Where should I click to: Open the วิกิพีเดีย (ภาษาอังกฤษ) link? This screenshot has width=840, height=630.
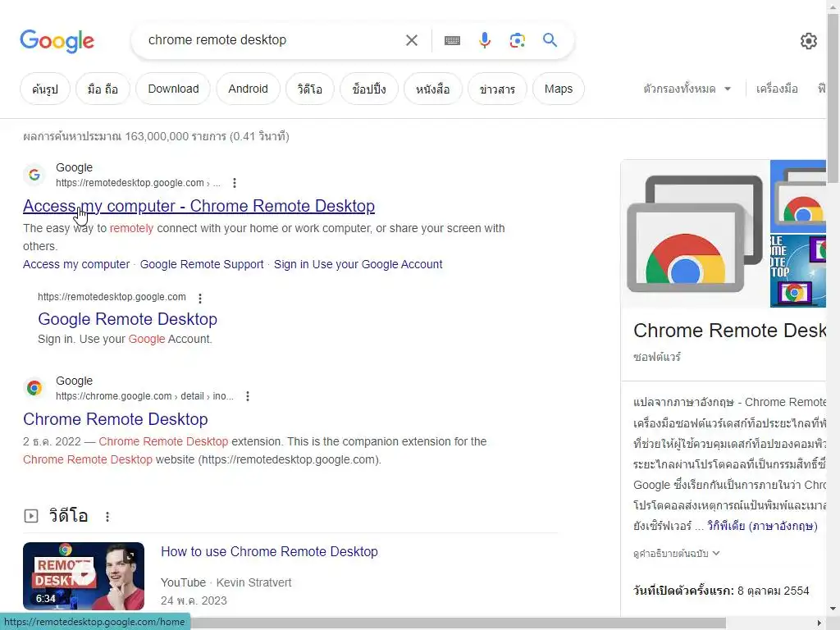click(762, 526)
